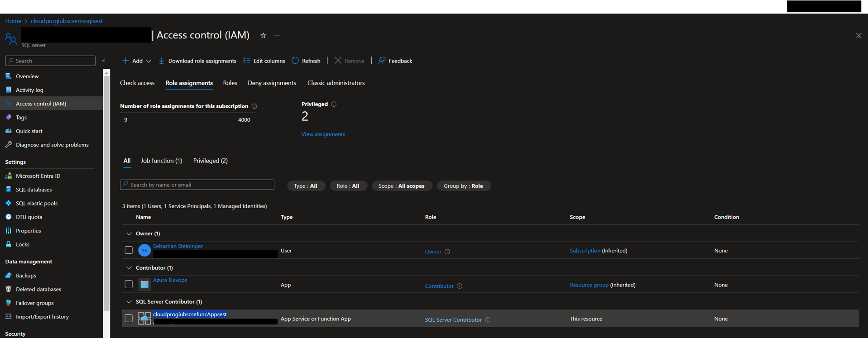The width and height of the screenshot is (868, 338).
Task: Switch to the Deny assignments tab
Action: pos(272,83)
